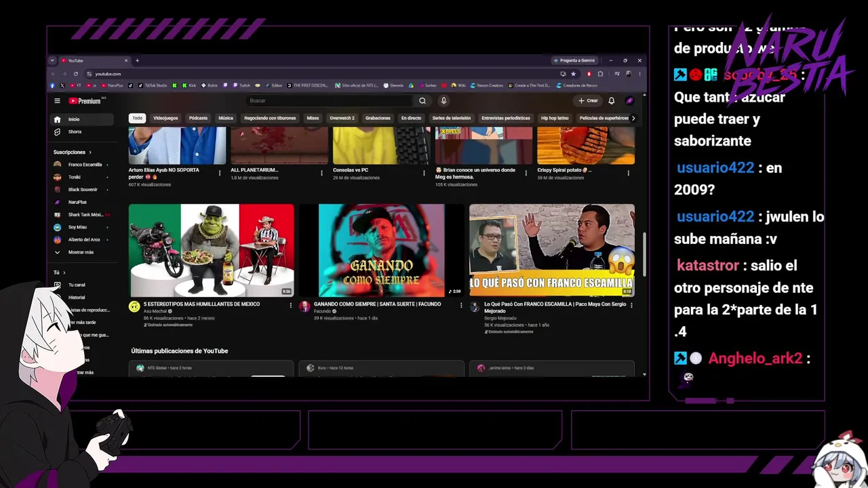Open options for Consolas vs PC video

[424, 173]
